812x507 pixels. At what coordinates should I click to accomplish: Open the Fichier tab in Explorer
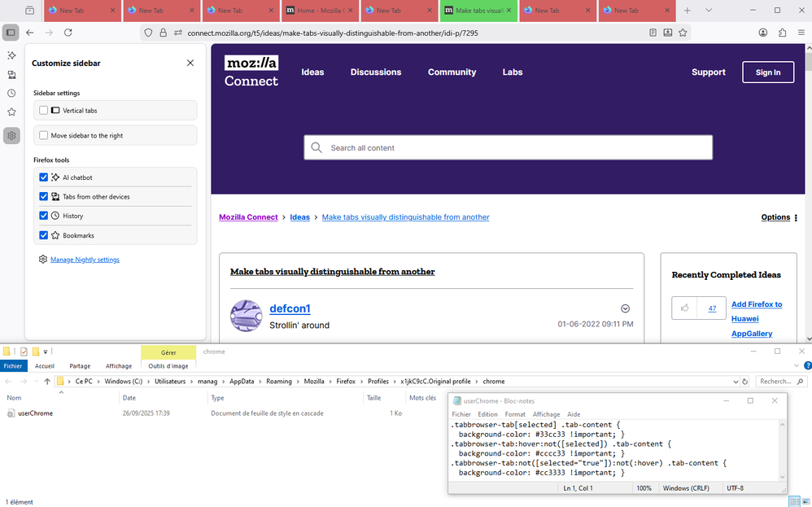[13, 365]
